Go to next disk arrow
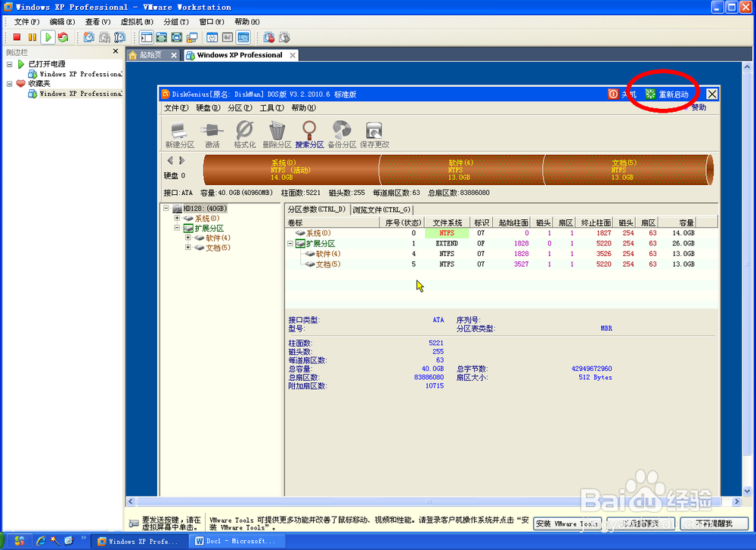 click(181, 160)
